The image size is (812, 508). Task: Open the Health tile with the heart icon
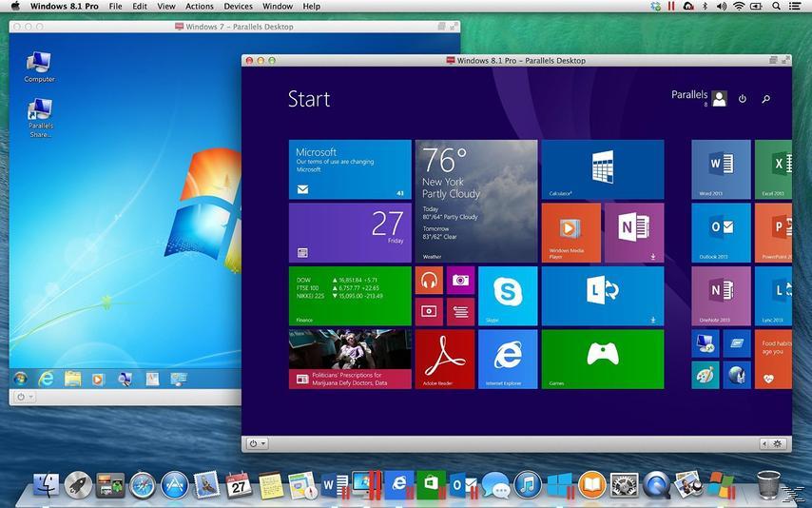[x=773, y=360]
